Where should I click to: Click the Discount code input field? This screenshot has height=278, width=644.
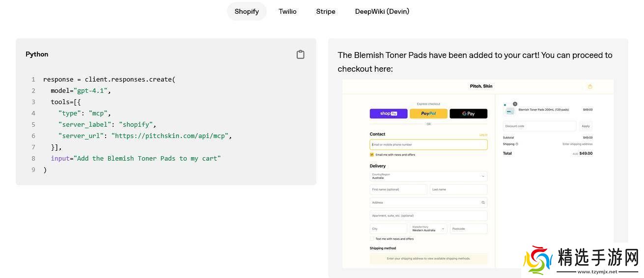539,126
